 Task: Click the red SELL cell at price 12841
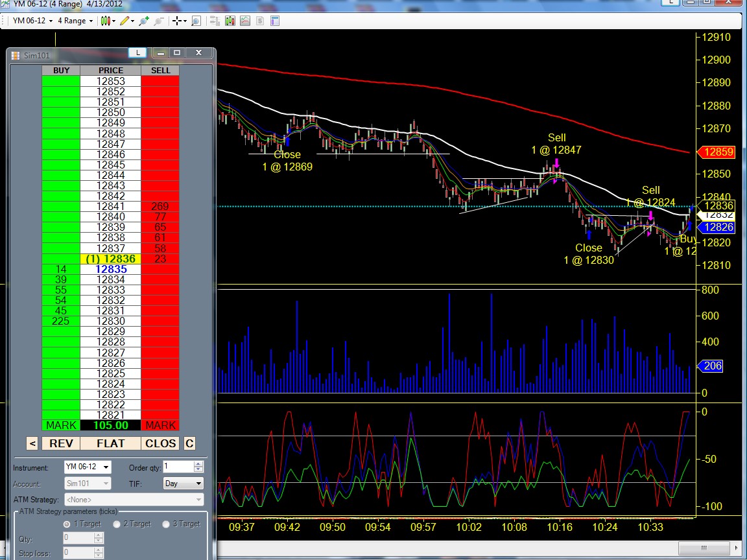[160, 207]
